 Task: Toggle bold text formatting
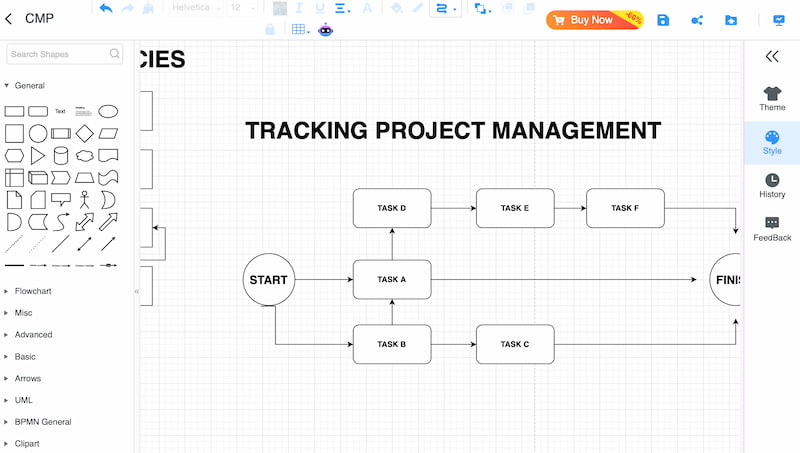(280, 8)
